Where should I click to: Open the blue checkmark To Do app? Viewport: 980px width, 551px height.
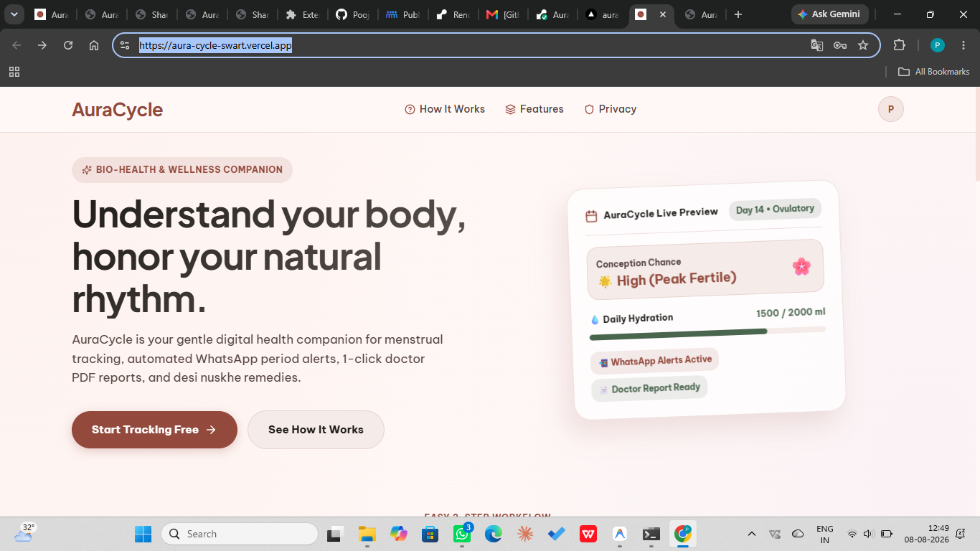(x=557, y=534)
